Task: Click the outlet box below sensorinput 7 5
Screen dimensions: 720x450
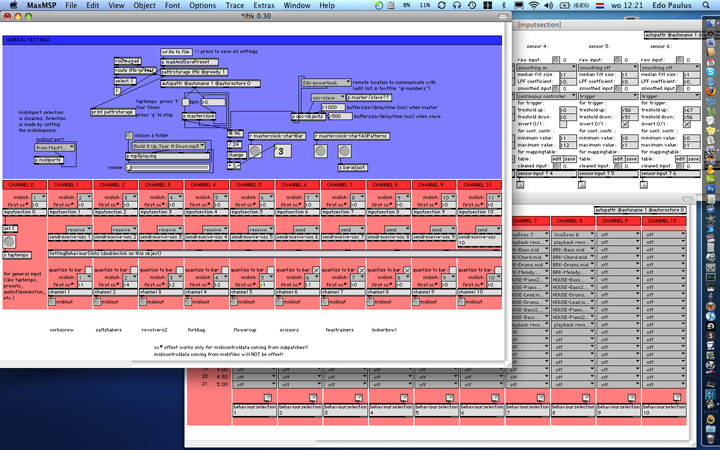Action: (x=582, y=185)
